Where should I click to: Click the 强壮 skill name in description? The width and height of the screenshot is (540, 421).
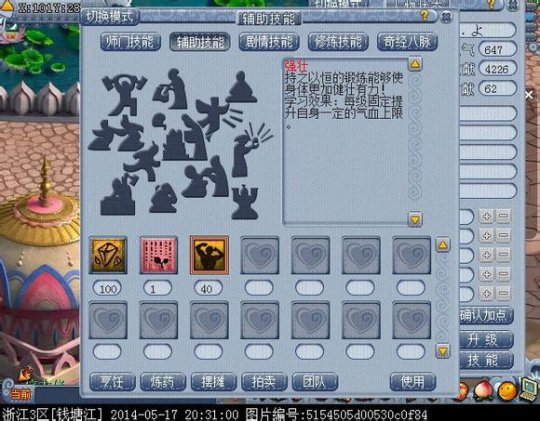tap(296, 65)
